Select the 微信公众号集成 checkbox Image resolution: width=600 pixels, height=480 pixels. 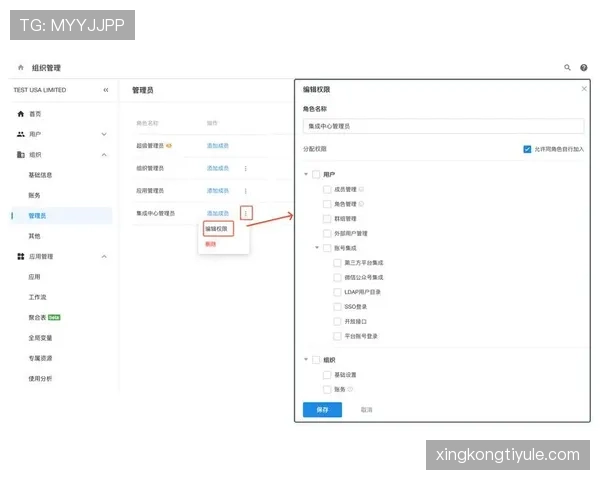(x=337, y=277)
